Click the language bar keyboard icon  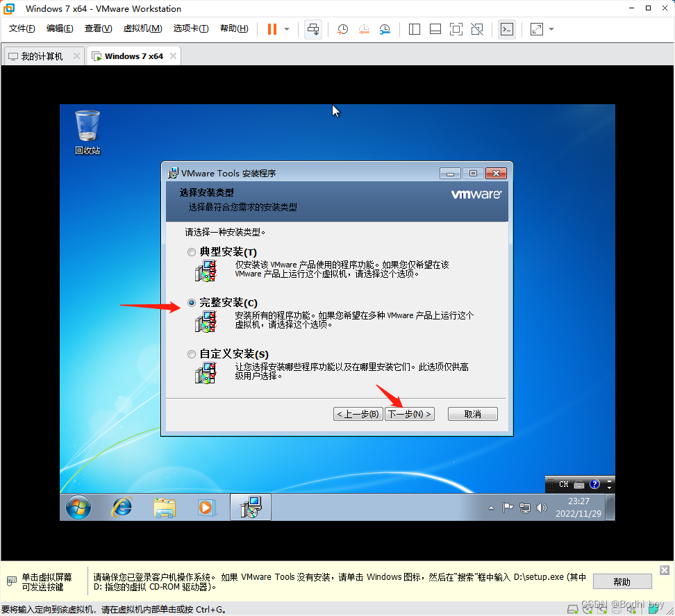pyautogui.click(x=579, y=485)
